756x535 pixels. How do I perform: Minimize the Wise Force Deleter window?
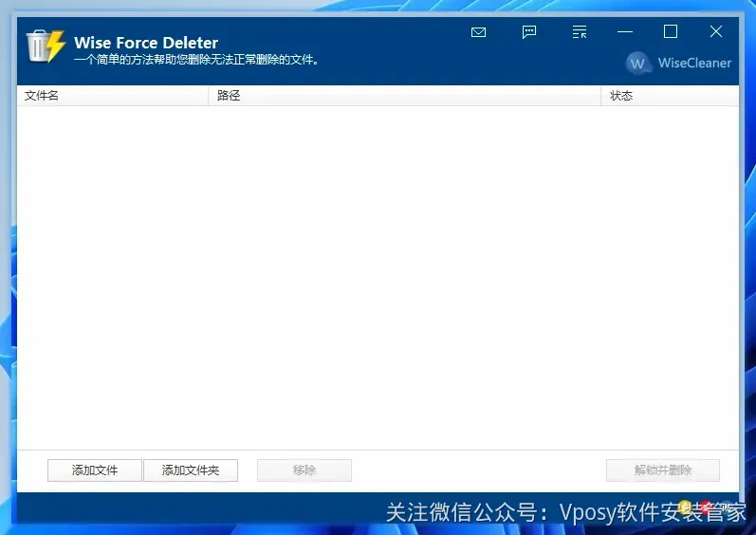(x=625, y=32)
